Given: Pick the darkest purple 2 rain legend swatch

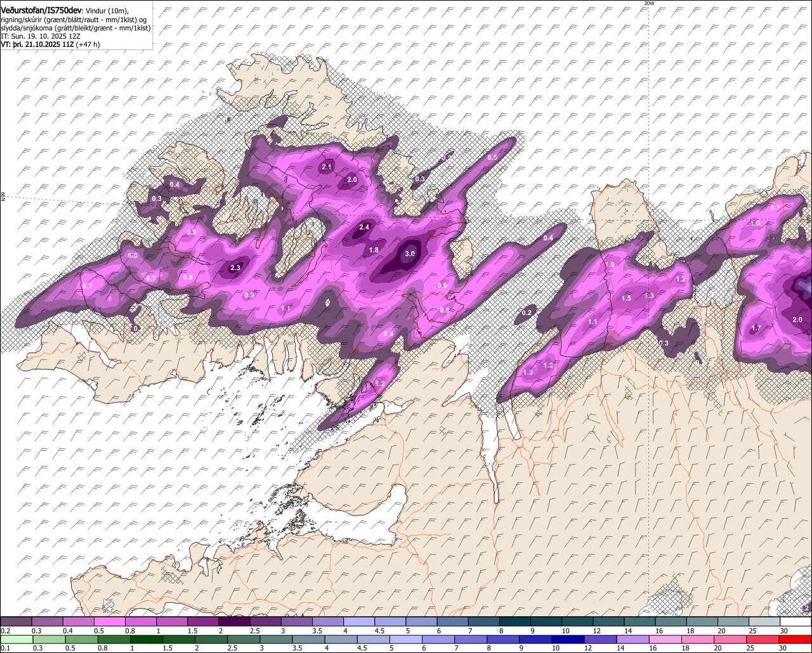Looking at the screenshot, I should coord(234,621).
